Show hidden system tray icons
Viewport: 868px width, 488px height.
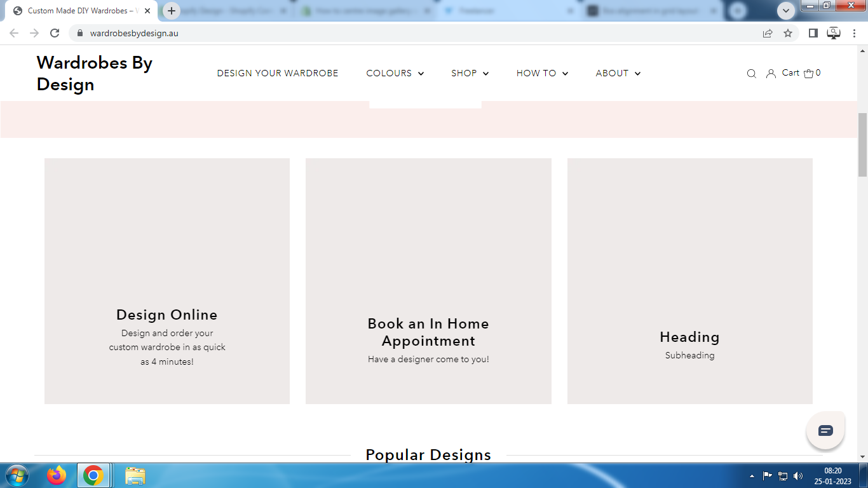tap(752, 475)
